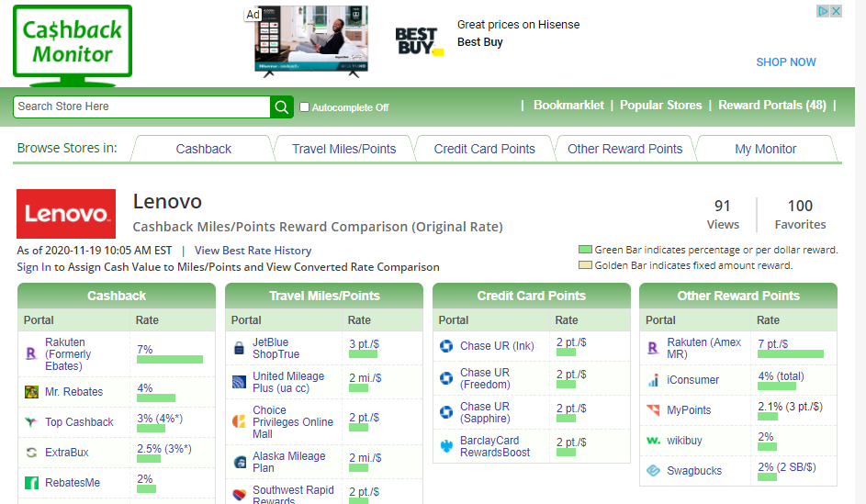
Task: Click the wikibuy portal icon
Action: 653,441
